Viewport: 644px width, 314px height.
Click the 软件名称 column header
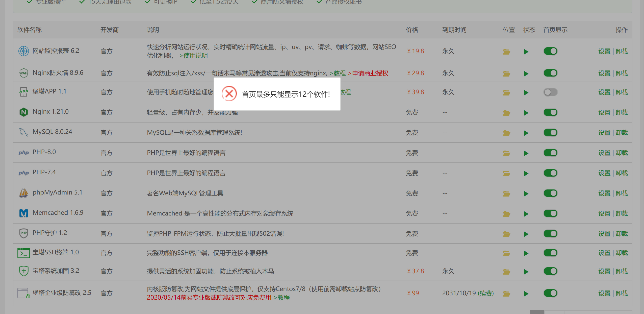click(30, 30)
